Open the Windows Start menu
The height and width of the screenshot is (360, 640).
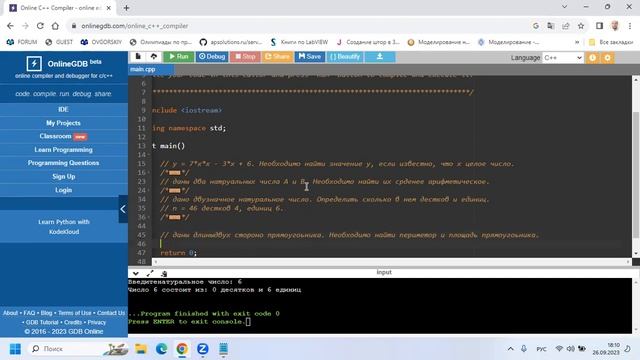click(15, 349)
